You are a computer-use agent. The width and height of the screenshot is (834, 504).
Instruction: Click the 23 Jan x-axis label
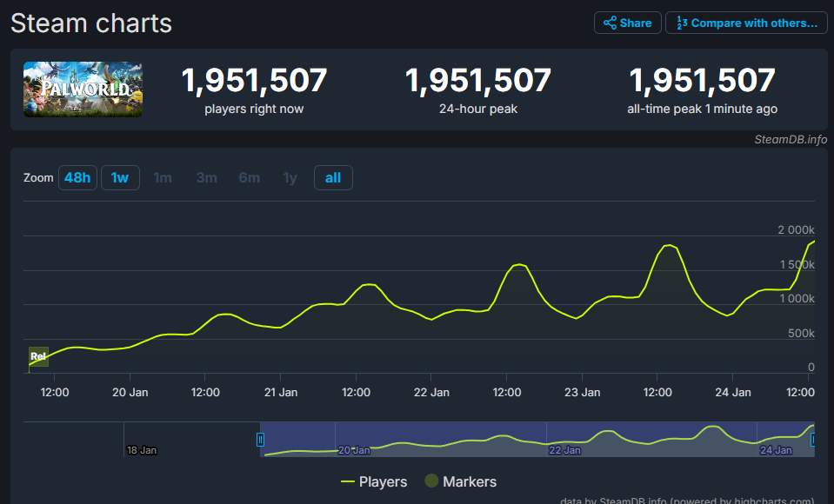click(582, 393)
